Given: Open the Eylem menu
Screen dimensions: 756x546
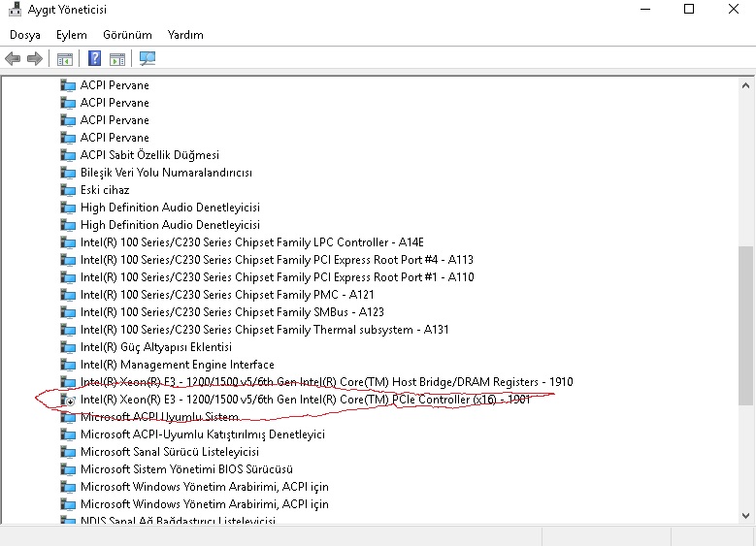Looking at the screenshot, I should [72, 35].
